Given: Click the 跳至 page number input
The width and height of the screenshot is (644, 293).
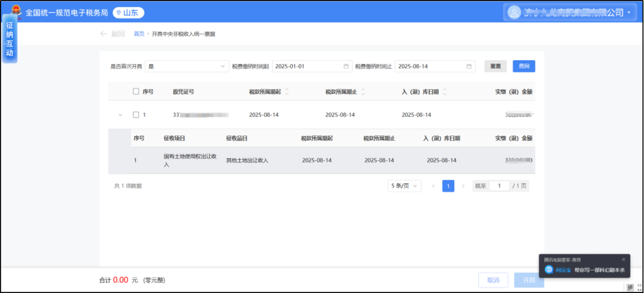Looking at the screenshot, I should click(499, 186).
